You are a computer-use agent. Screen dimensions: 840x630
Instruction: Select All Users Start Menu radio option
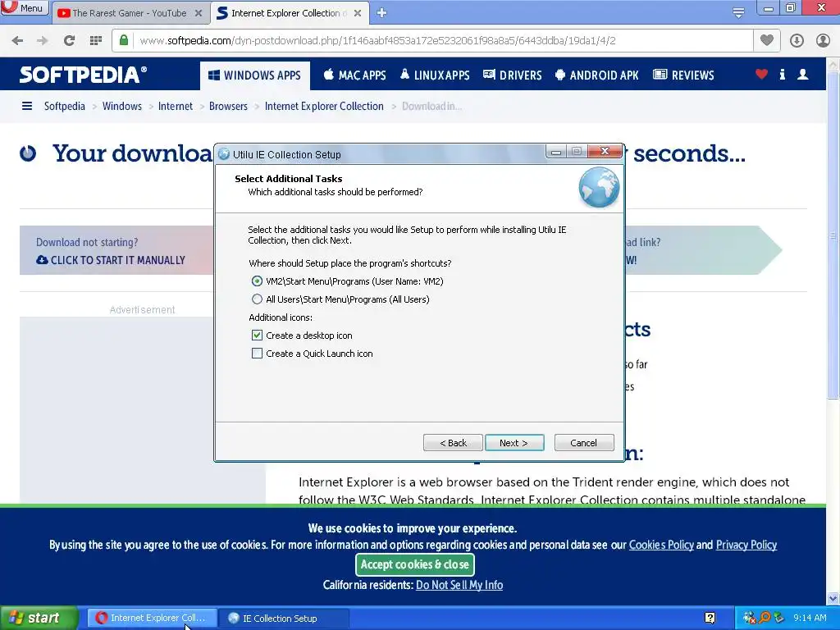[257, 299]
